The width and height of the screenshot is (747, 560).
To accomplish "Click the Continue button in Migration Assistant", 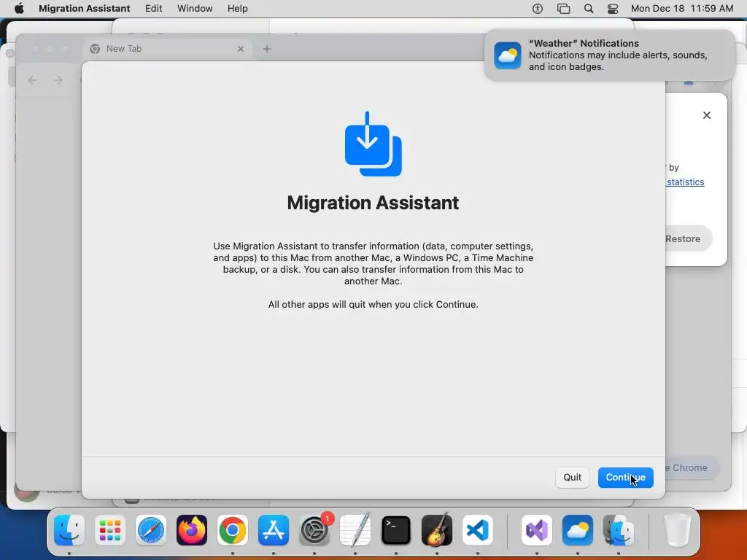I will [625, 477].
